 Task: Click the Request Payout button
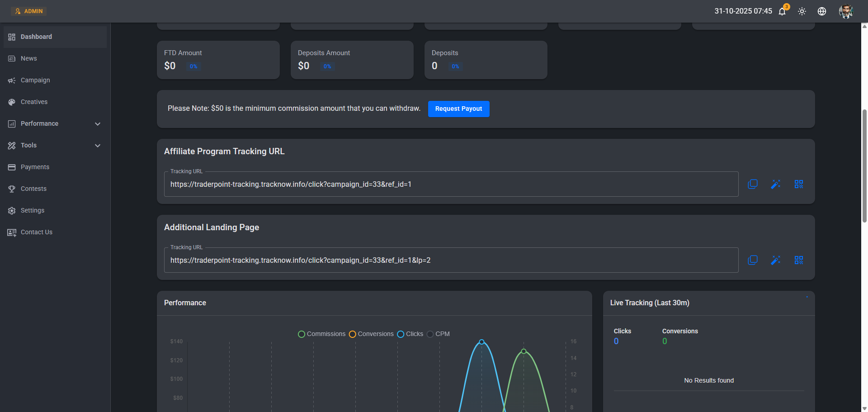[458, 109]
